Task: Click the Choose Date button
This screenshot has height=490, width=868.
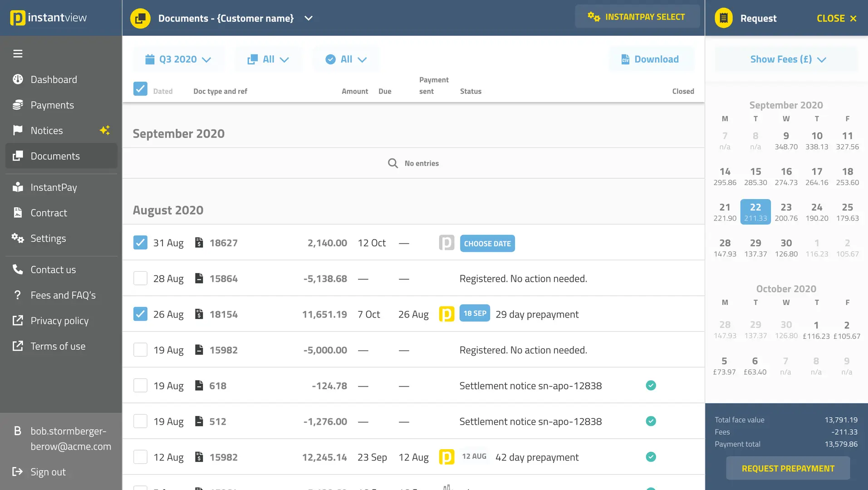Action: [487, 244]
